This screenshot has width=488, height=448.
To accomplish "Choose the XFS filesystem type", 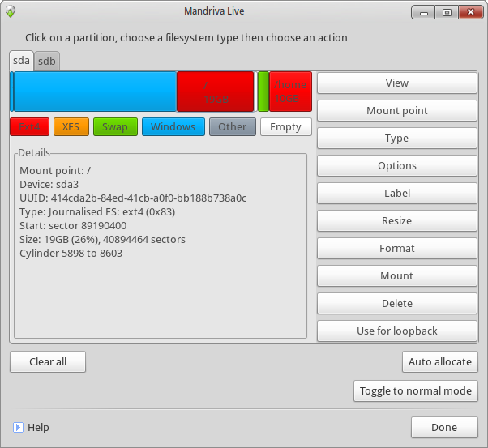I will pyautogui.click(x=71, y=127).
